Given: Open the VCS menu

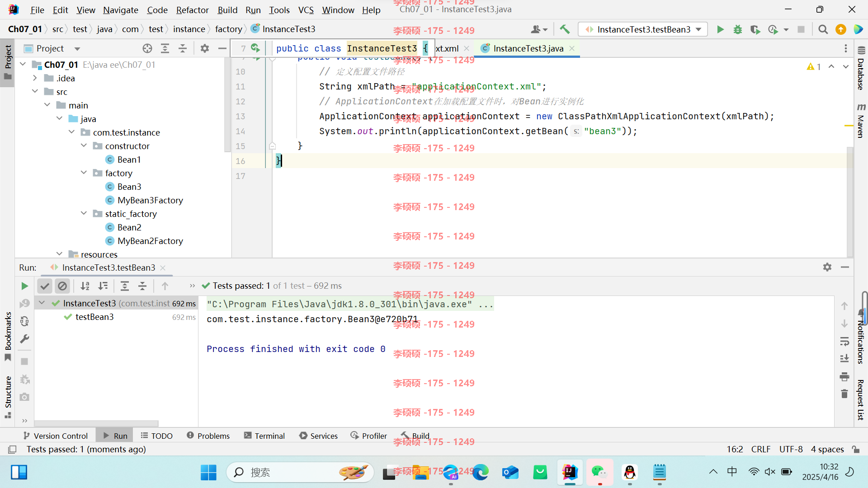Looking at the screenshot, I should pyautogui.click(x=306, y=10).
